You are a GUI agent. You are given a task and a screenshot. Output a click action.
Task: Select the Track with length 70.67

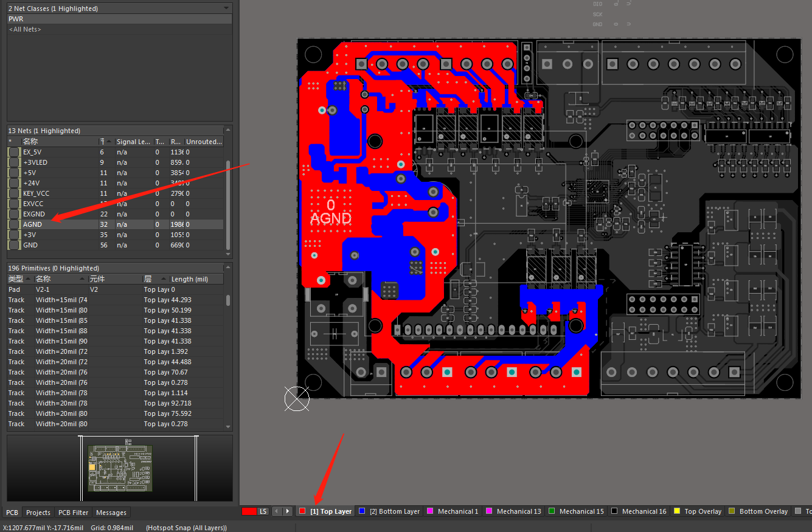coord(116,372)
